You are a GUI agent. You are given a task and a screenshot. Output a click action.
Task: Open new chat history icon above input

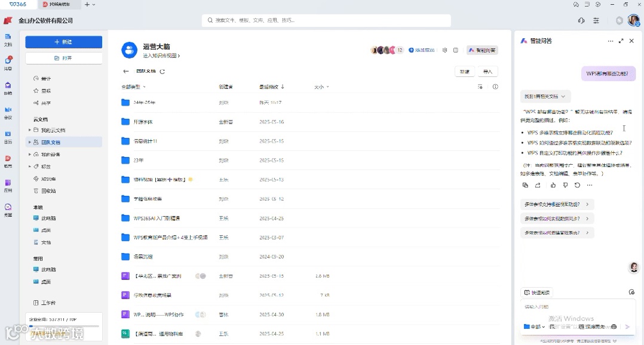pyautogui.click(x=631, y=292)
